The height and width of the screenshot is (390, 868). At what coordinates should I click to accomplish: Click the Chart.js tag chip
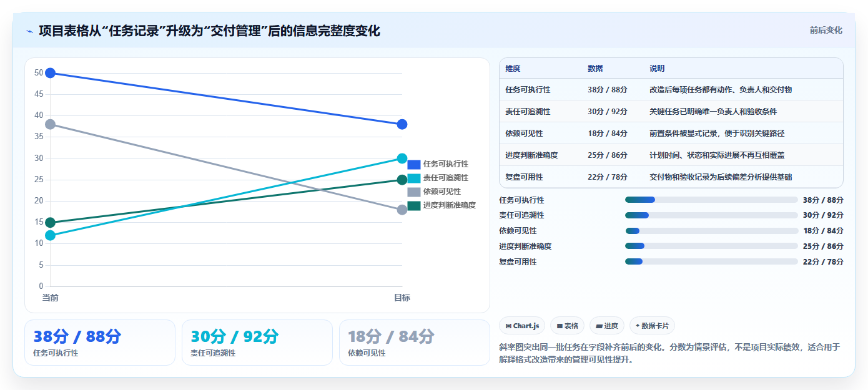(x=522, y=326)
